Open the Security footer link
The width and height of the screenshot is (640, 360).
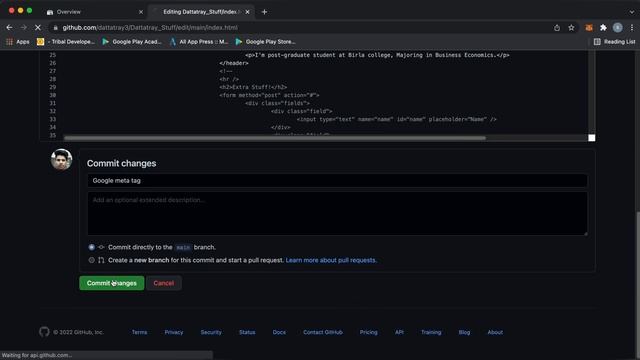(211, 332)
